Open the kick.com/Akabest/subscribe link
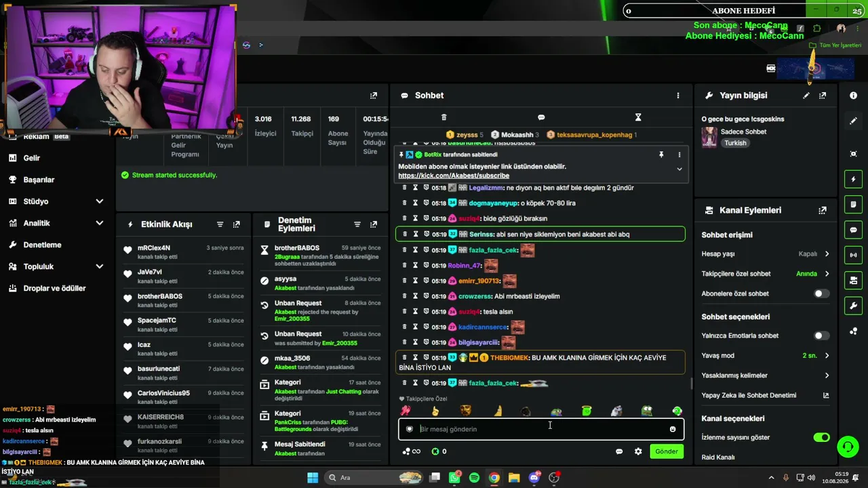Viewport: 868px width, 488px height. pos(454,176)
